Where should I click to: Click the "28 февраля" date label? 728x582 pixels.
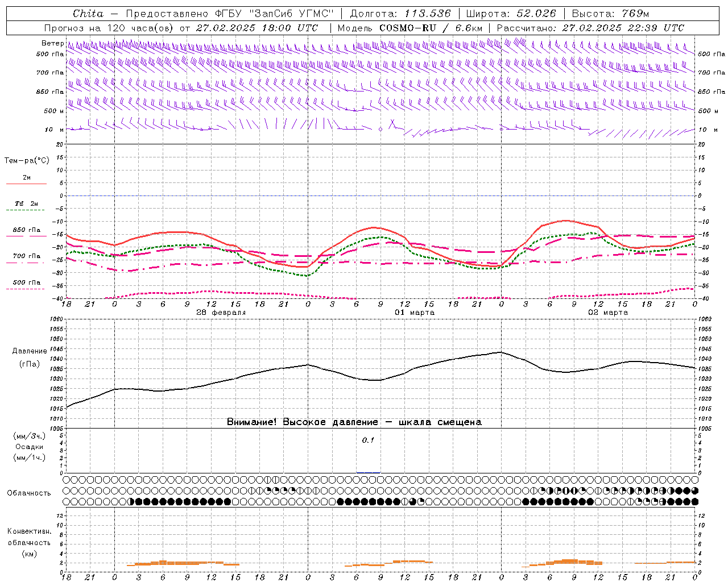(221, 313)
